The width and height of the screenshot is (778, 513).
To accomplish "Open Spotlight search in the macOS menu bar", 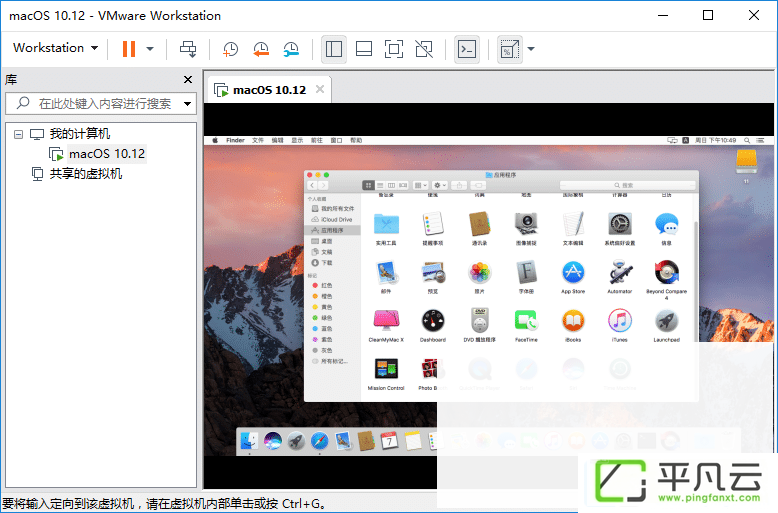I will pyautogui.click(x=747, y=140).
